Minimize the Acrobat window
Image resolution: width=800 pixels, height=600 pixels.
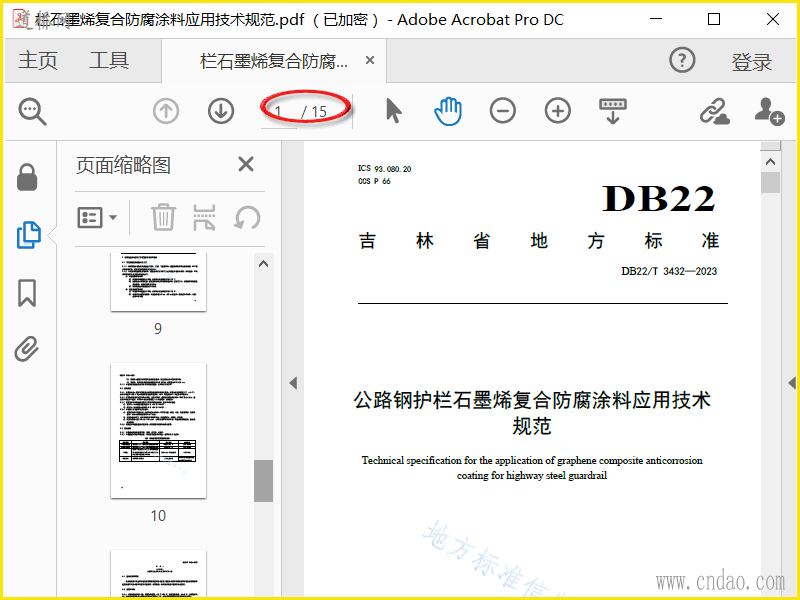point(656,19)
